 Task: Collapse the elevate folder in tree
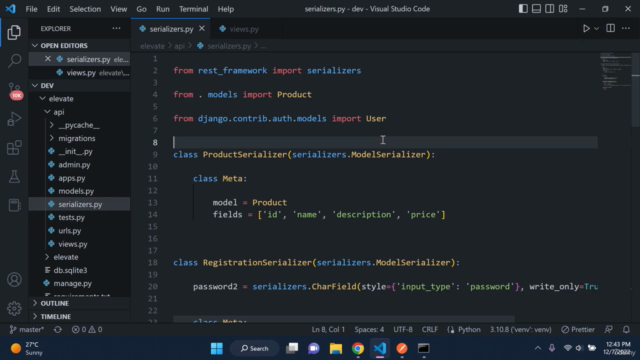click(x=79, y=99)
